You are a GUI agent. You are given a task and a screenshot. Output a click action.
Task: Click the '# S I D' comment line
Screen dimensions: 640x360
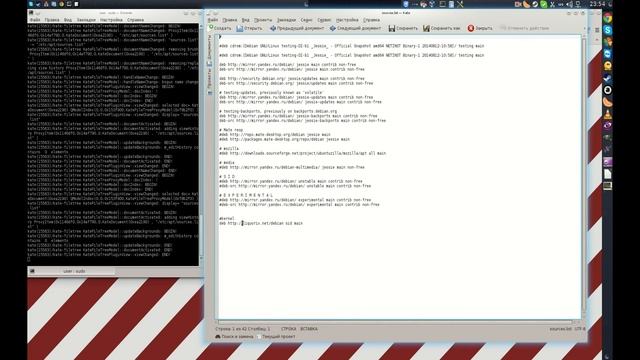(227, 176)
